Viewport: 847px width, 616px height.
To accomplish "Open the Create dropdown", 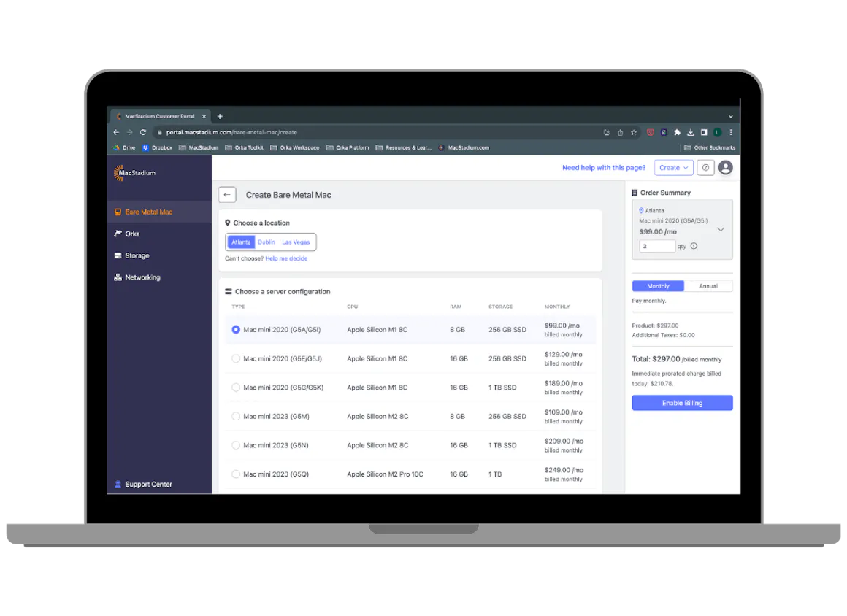I will (673, 168).
